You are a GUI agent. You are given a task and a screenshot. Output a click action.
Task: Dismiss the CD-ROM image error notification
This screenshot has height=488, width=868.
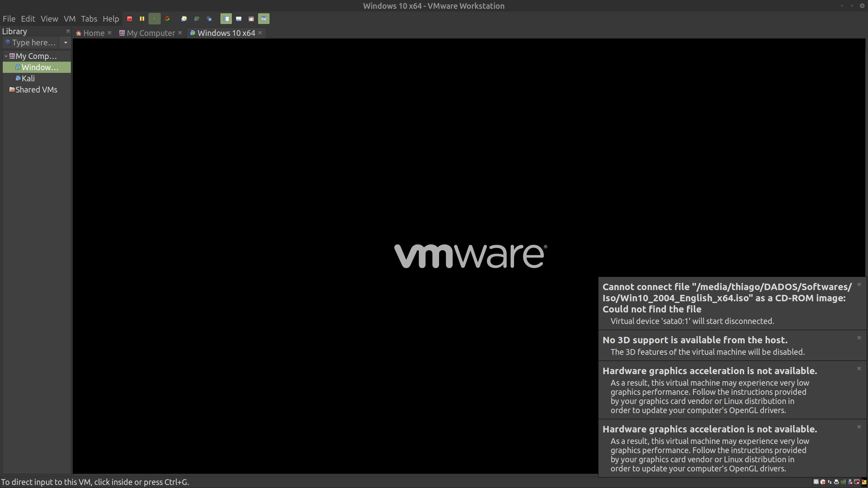859,285
